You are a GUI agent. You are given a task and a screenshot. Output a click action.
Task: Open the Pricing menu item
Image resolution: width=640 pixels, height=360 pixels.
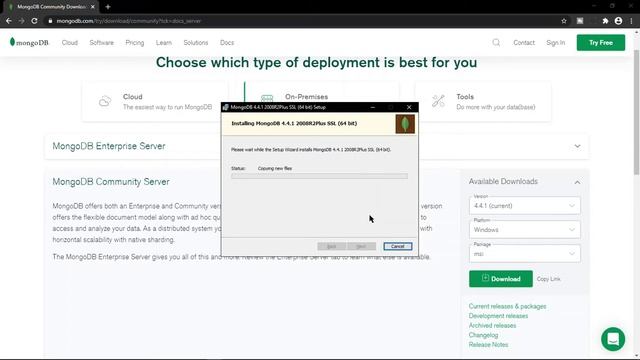tap(135, 42)
